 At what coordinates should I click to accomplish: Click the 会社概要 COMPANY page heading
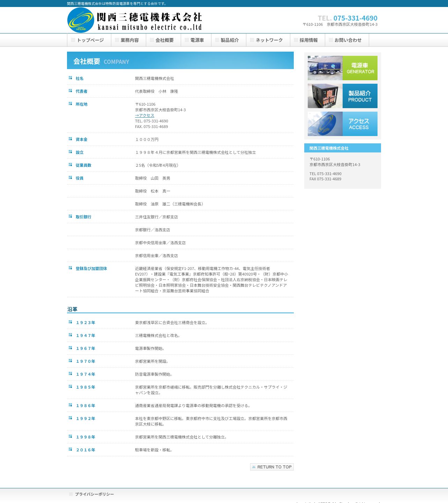tap(101, 61)
